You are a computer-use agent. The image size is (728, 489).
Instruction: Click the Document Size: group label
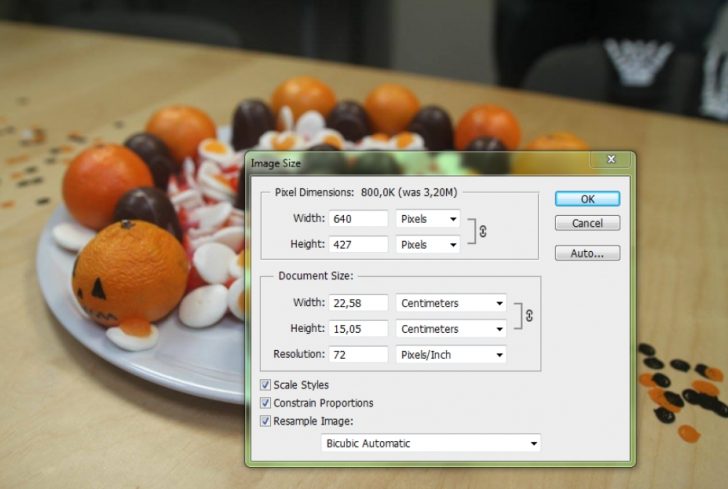coord(316,276)
